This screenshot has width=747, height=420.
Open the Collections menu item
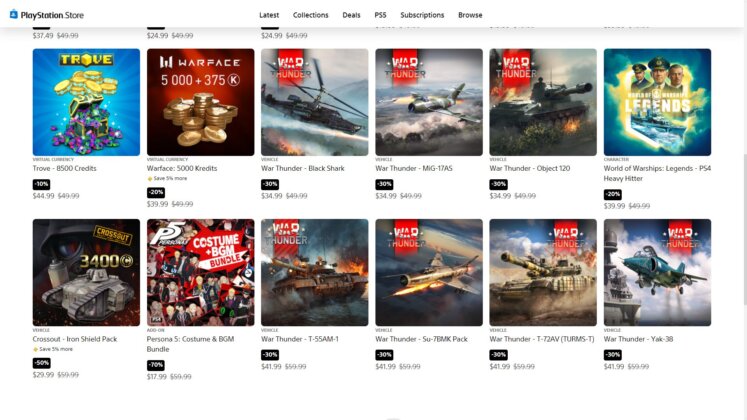[311, 15]
